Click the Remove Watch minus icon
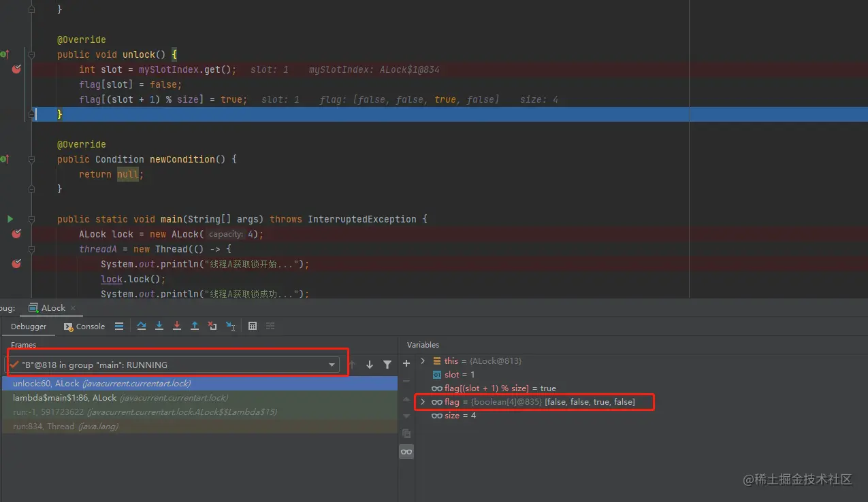The image size is (868, 502). (406, 382)
